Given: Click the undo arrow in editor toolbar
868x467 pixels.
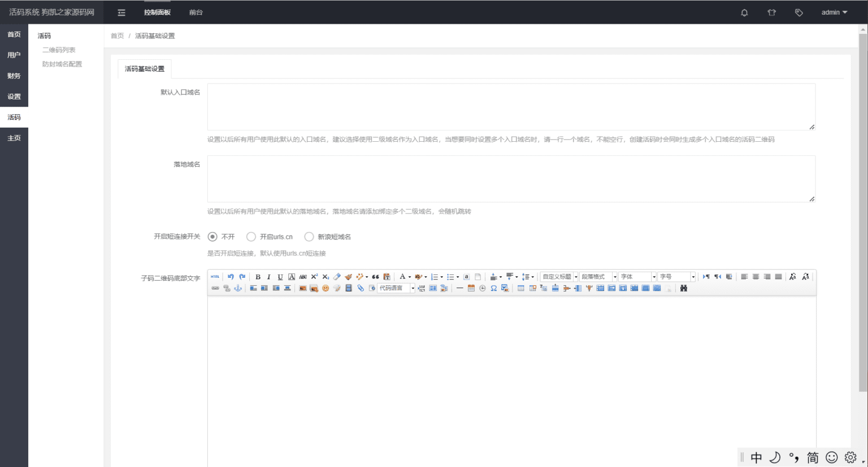Looking at the screenshot, I should pos(231,277).
